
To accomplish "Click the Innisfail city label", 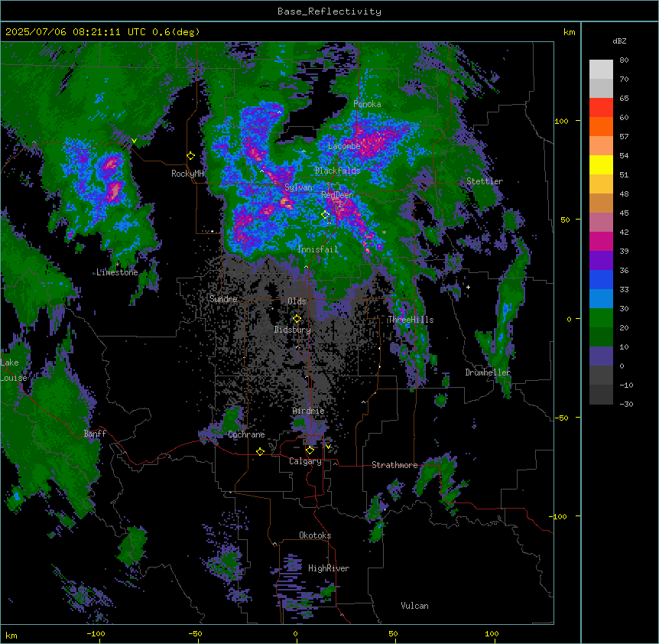I will pos(317,249).
